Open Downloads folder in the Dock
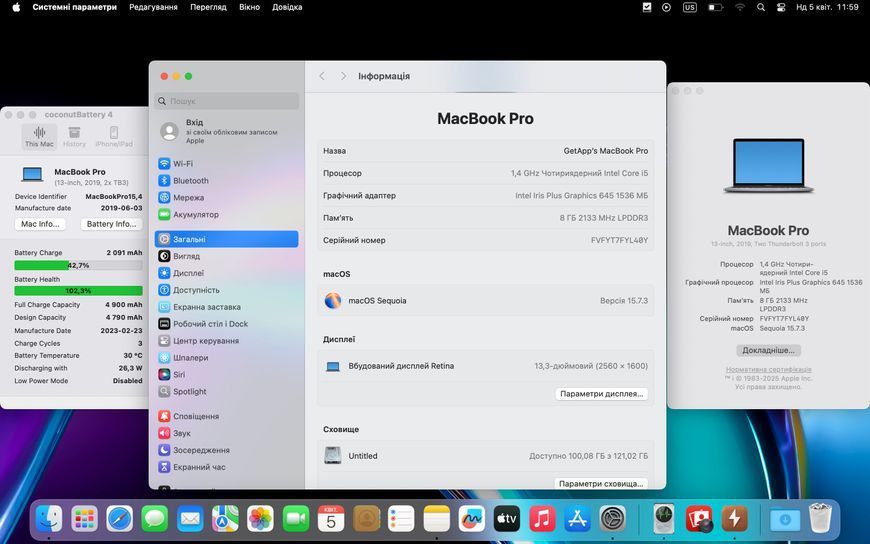870x544 pixels. pos(785,518)
